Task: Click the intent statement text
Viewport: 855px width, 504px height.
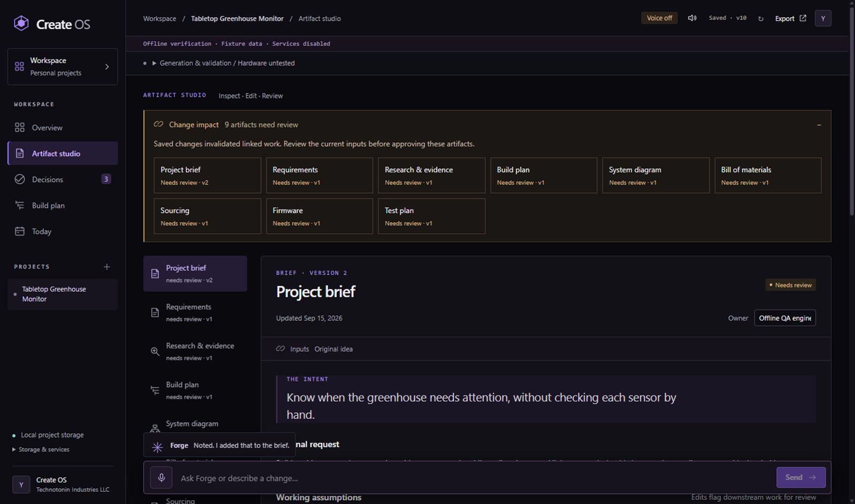Action: pyautogui.click(x=481, y=406)
